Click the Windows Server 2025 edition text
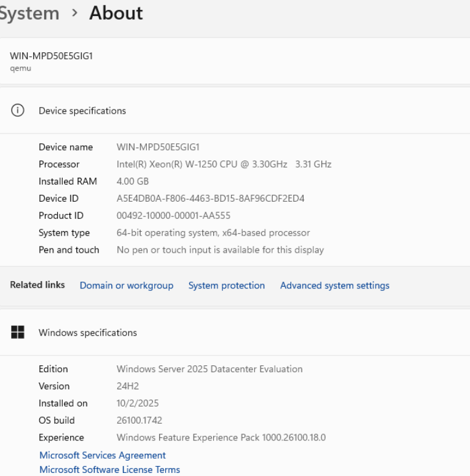This screenshot has width=470, height=476. (x=210, y=369)
